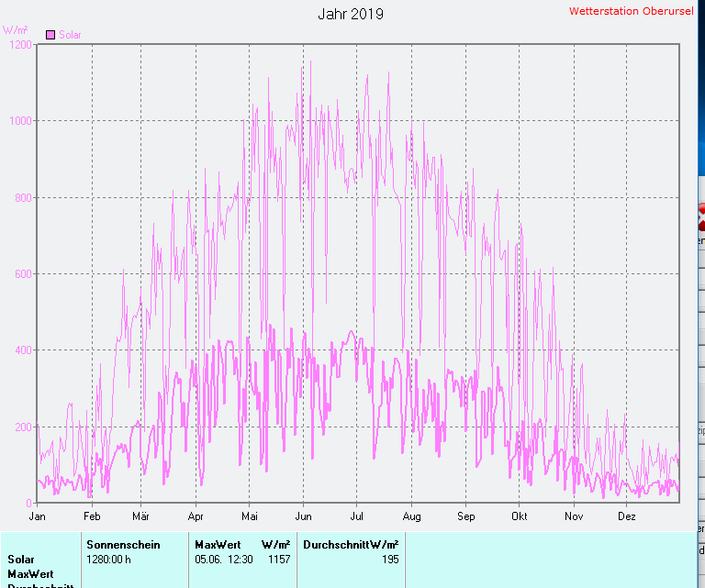Click the 'Solar' legend label
This screenshot has width=705, height=588.
70,35
